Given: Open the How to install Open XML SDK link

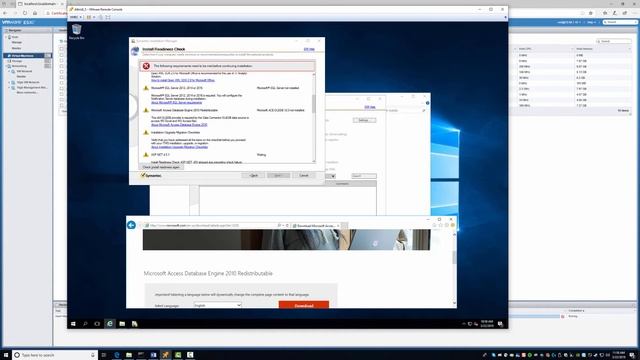Looking at the screenshot, I should [183, 80].
